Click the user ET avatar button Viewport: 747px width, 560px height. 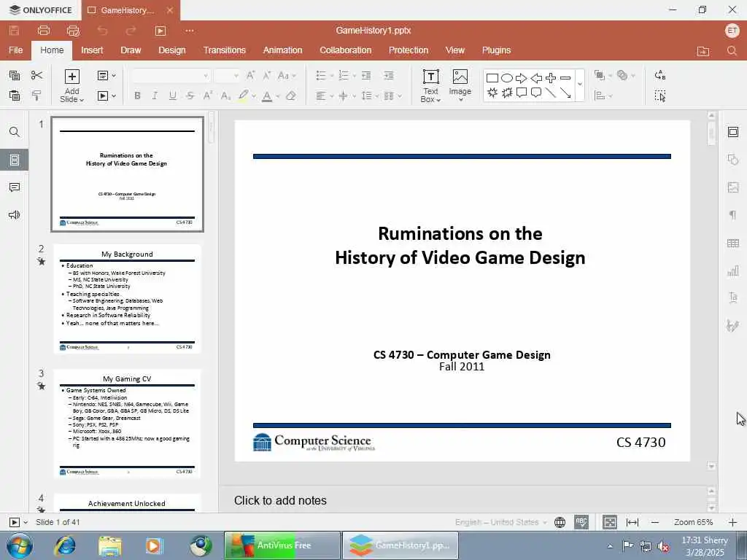pos(732,31)
